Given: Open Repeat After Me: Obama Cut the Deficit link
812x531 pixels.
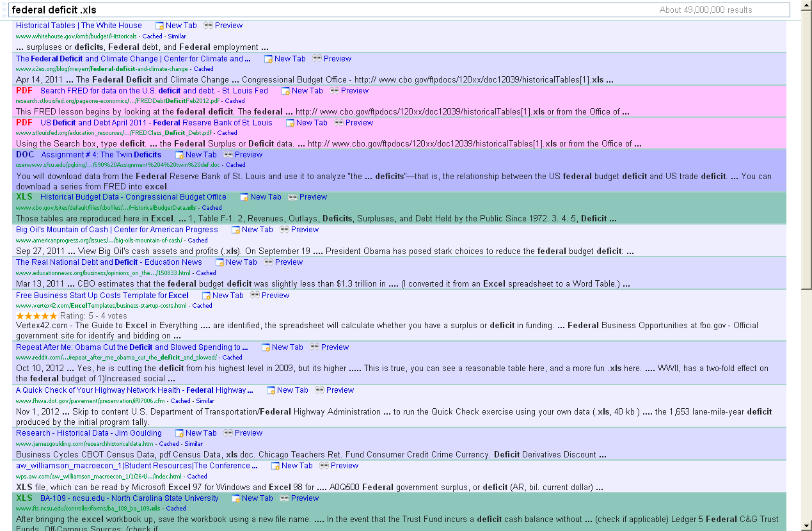Looking at the screenshot, I should pyautogui.click(x=128, y=347).
